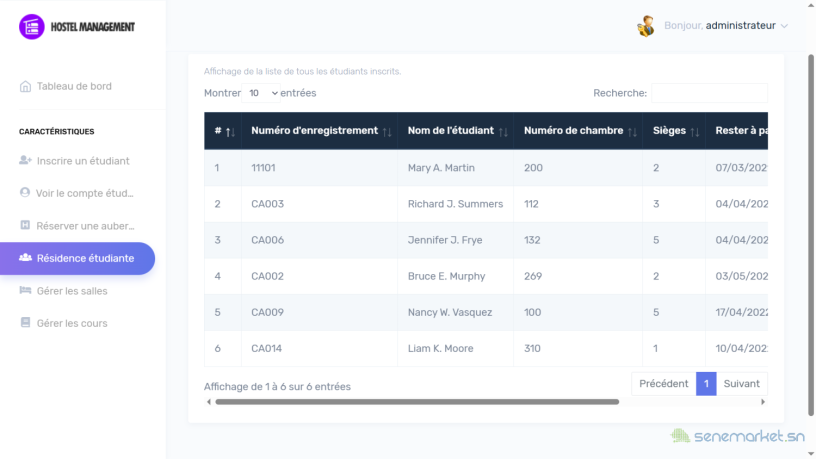Click the Gérer les salles bed icon

(x=25, y=290)
